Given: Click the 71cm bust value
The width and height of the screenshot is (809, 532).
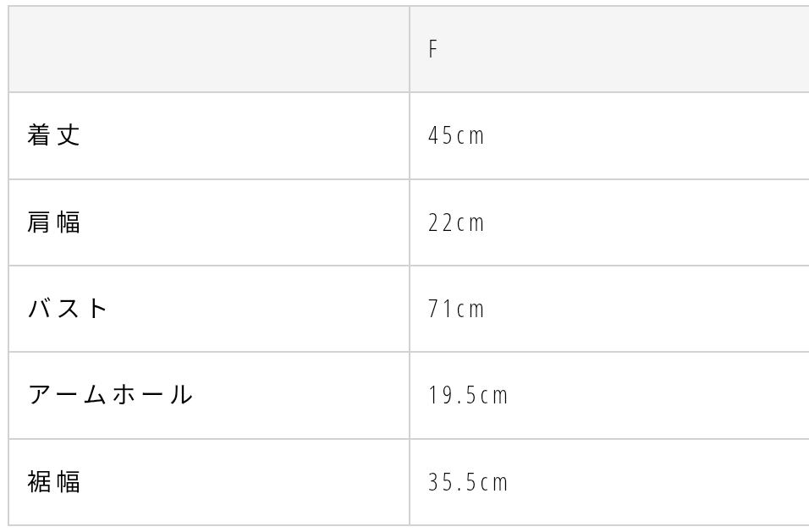Looking at the screenshot, I should point(456,310).
